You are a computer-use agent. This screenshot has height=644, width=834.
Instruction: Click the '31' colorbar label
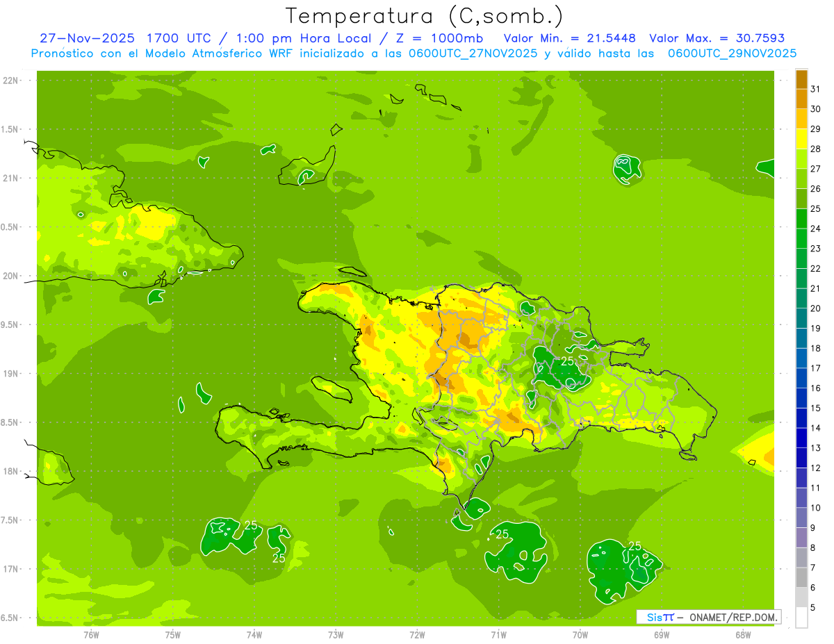point(815,89)
